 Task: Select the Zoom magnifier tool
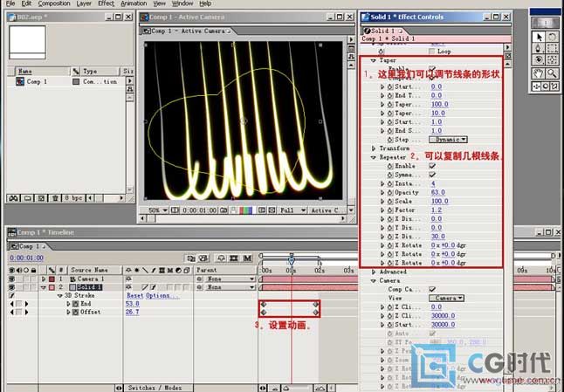[x=552, y=73]
